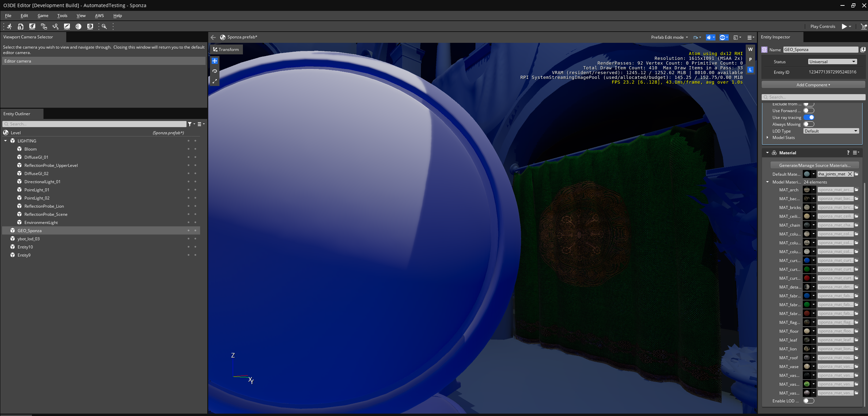Enable the Always Moving toggle
This screenshot has width=868, height=416.
pos(809,124)
